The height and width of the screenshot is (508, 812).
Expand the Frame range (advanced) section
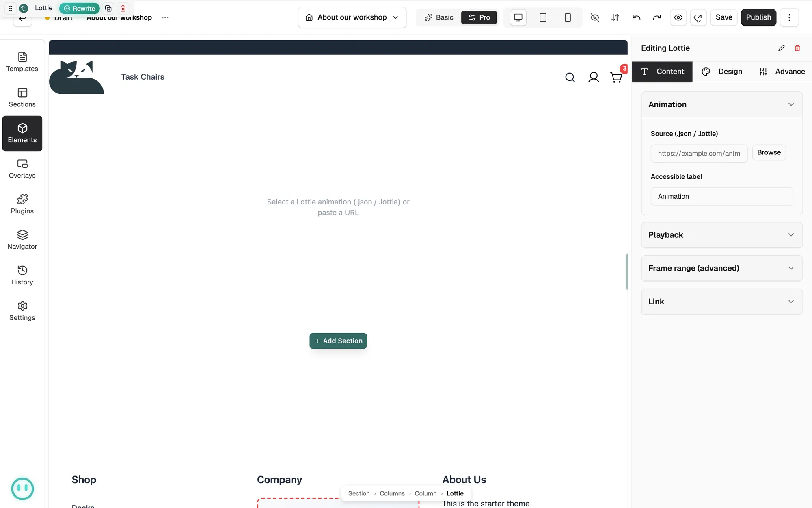tap(722, 268)
